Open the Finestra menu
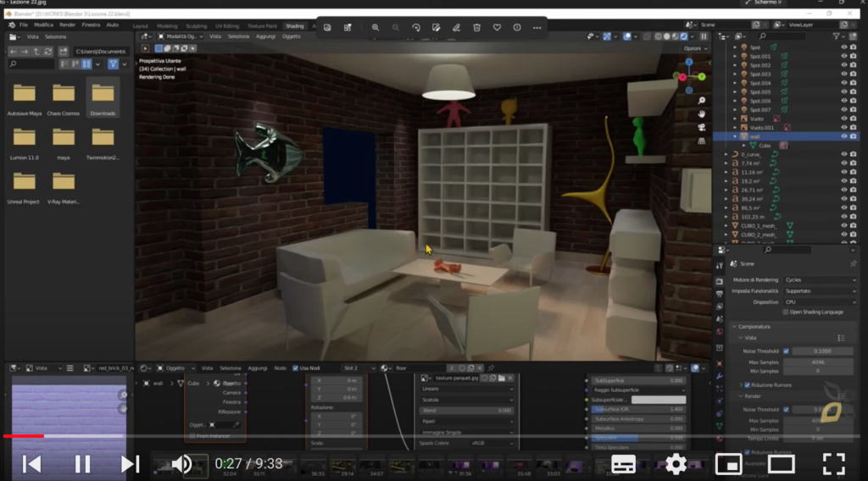This screenshot has width=868, height=481. click(91, 25)
